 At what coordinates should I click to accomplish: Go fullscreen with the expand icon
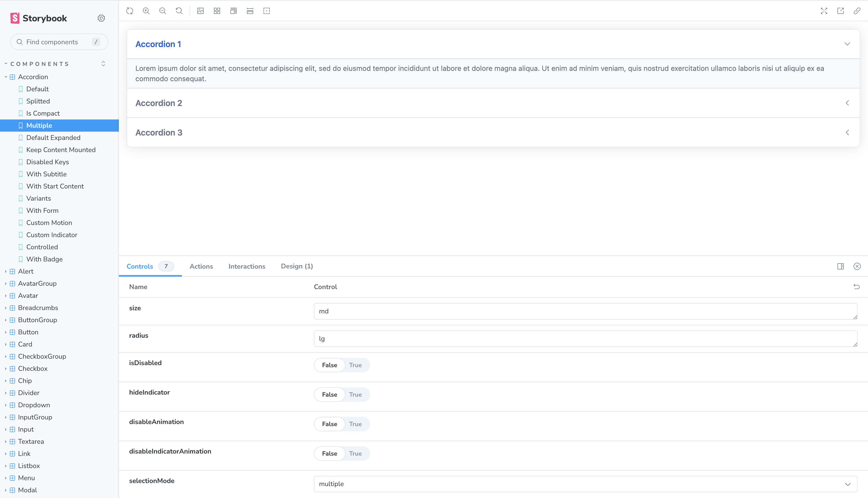click(x=824, y=11)
